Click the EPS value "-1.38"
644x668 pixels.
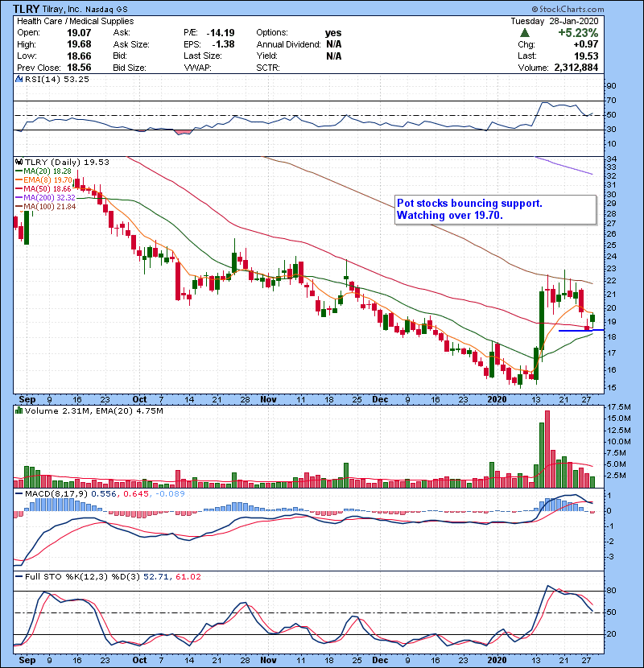click(x=223, y=44)
